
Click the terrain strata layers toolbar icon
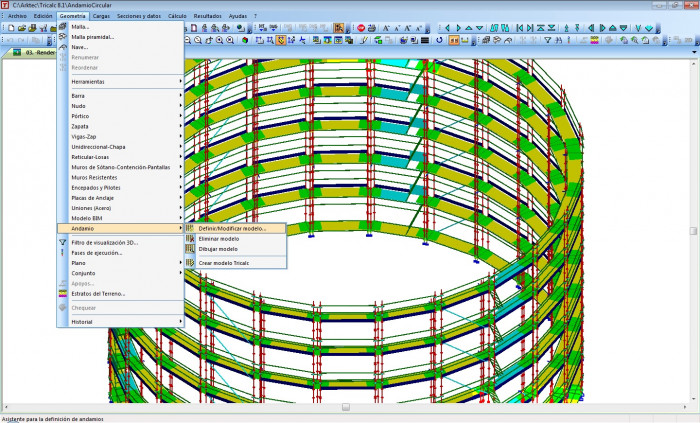[594, 40]
